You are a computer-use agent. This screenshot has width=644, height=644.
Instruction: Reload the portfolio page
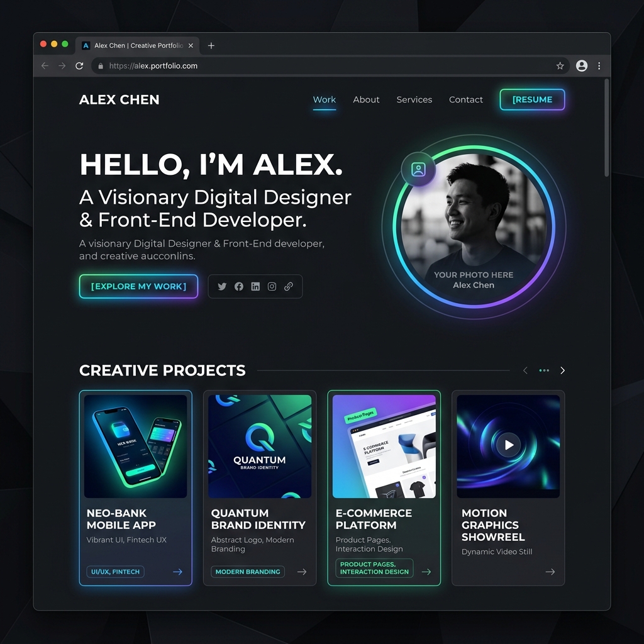click(x=79, y=65)
